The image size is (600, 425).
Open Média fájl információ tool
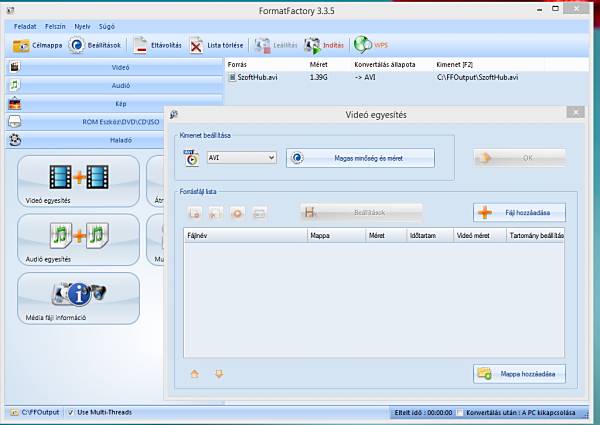pyautogui.click(x=78, y=297)
